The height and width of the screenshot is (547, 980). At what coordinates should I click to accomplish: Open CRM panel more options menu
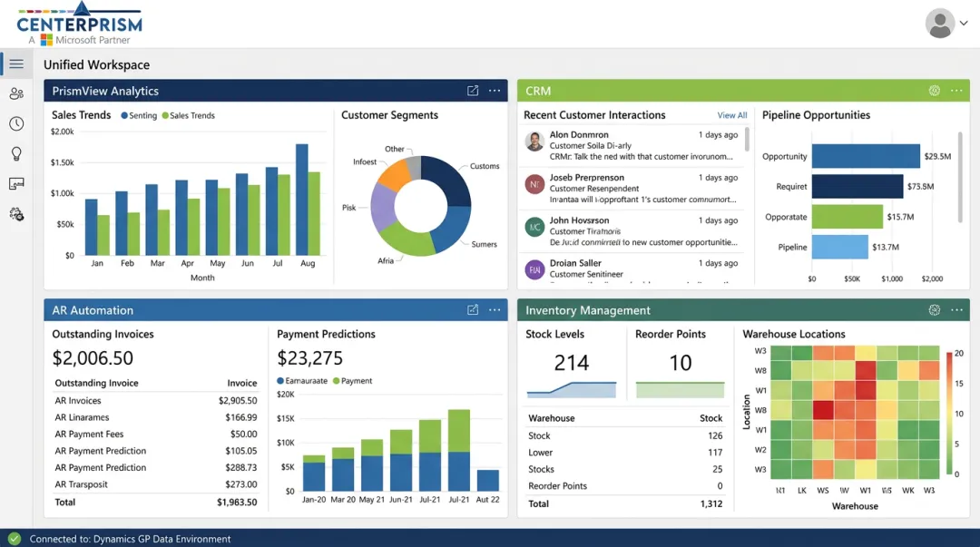pyautogui.click(x=956, y=91)
